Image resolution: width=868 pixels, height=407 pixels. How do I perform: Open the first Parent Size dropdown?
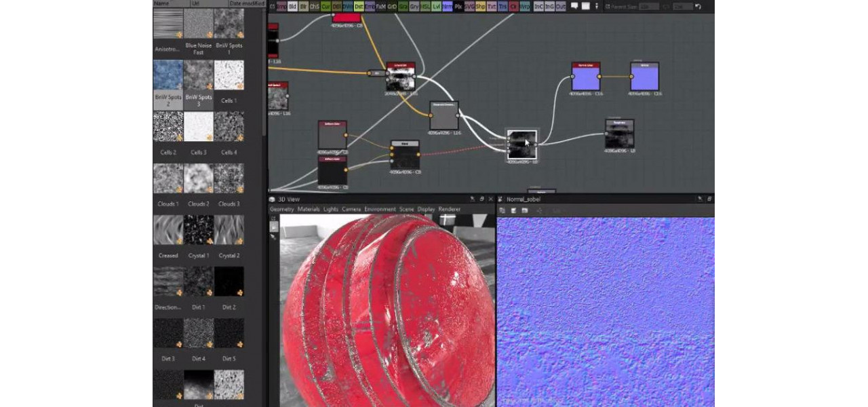click(650, 6)
